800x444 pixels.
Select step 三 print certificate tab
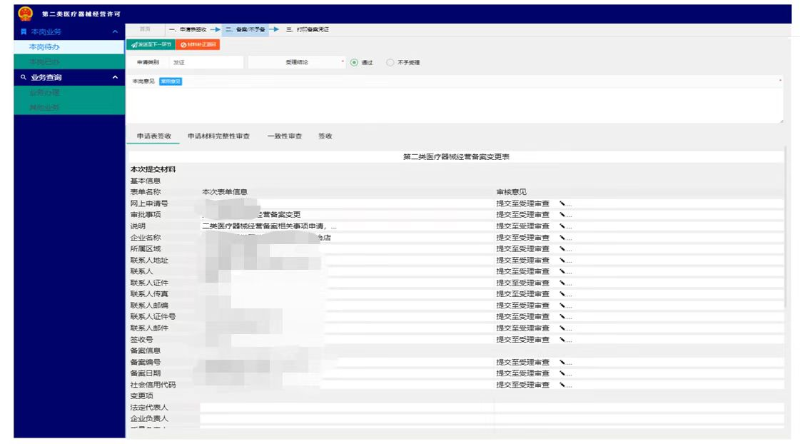click(x=308, y=30)
